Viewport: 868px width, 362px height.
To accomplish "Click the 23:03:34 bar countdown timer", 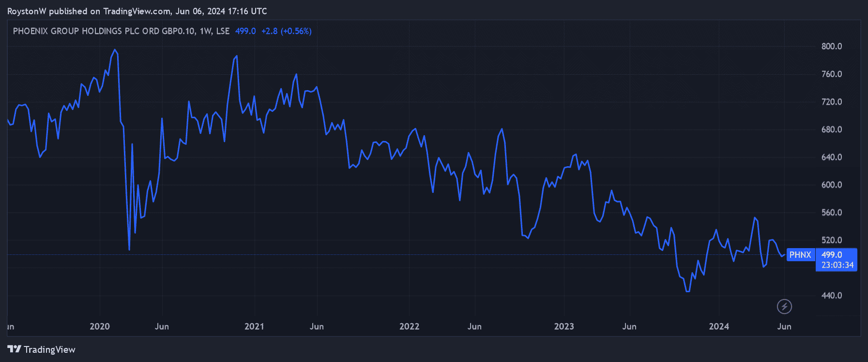I will [x=837, y=265].
